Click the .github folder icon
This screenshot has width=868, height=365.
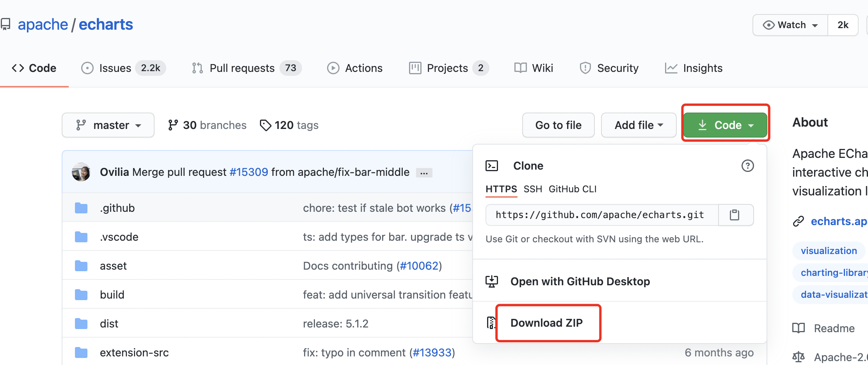(81, 208)
